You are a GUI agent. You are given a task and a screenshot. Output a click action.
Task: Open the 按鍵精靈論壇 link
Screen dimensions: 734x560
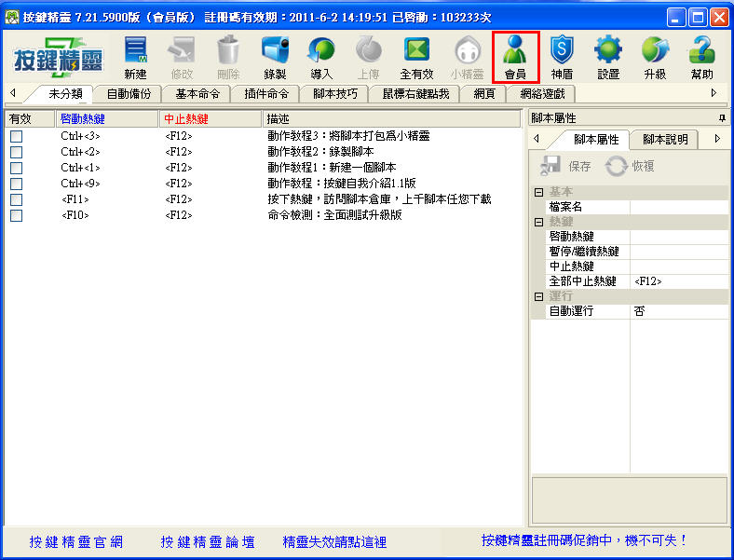click(208, 541)
